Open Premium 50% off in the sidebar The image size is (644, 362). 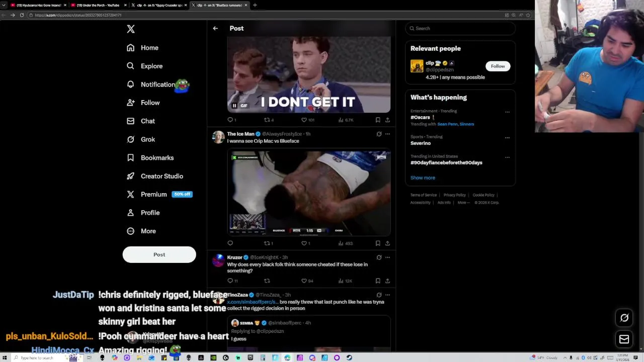tap(160, 194)
